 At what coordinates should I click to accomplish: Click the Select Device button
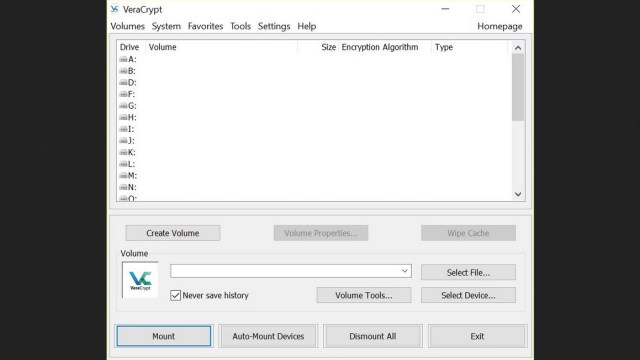pos(468,295)
